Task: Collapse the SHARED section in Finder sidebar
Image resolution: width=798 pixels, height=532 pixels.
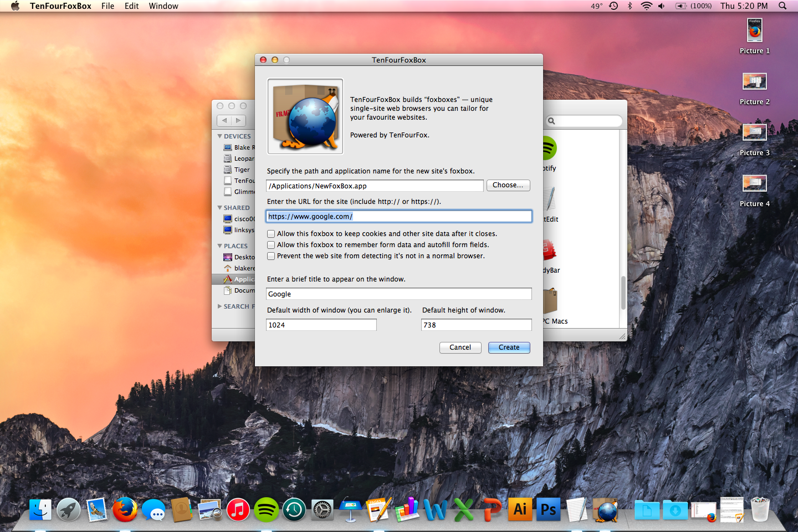Action: 219,207
